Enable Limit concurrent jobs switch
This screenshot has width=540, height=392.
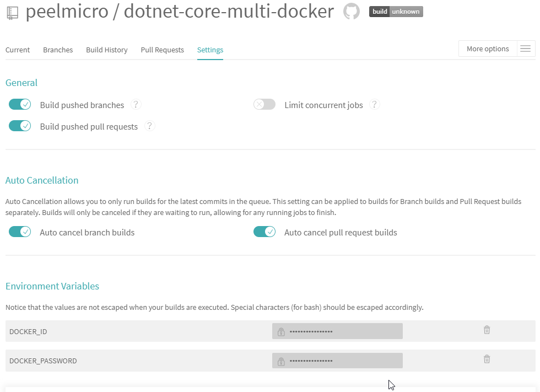pyautogui.click(x=264, y=104)
